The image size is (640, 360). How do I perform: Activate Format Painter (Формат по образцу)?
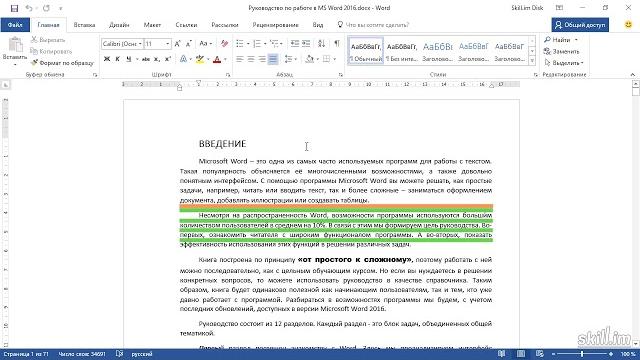tap(62, 63)
